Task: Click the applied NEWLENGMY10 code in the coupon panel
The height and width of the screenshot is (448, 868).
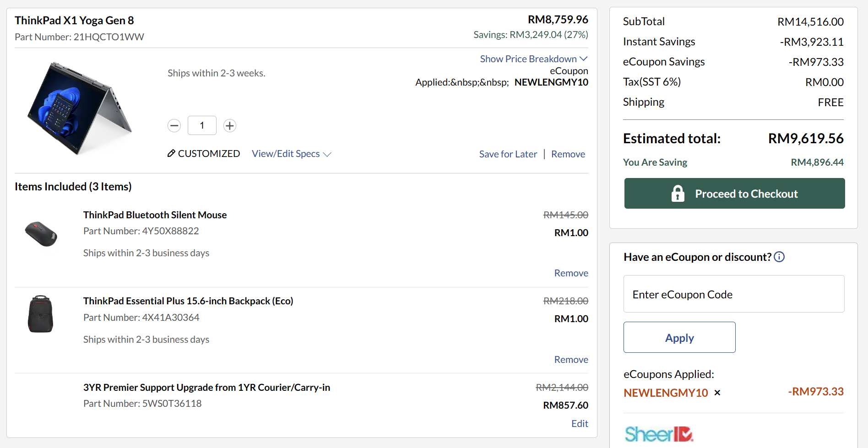Action: (x=666, y=393)
